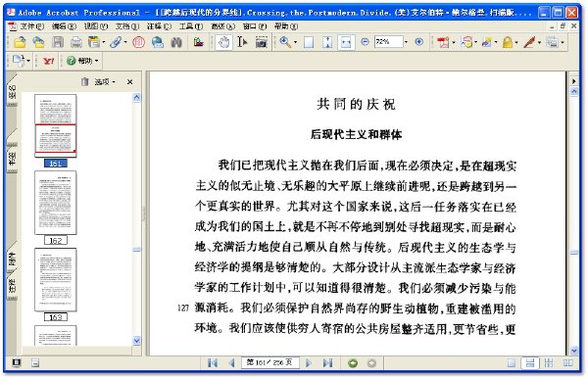The height and width of the screenshot is (379, 588).
Task: Click the gray Next View button
Action: (371, 363)
